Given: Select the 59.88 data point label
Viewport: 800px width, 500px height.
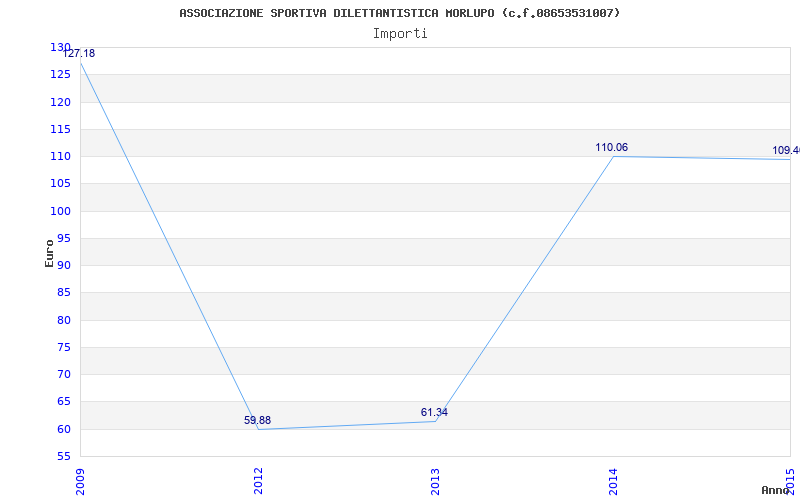Looking at the screenshot, I should coord(257,421).
